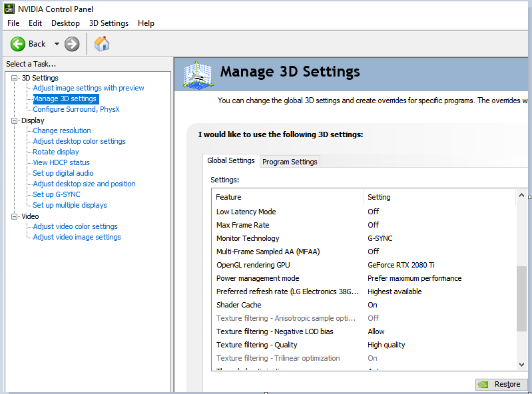Click the settings list scroll down arrow
Viewport: 532px width, 394px height.
521,365
